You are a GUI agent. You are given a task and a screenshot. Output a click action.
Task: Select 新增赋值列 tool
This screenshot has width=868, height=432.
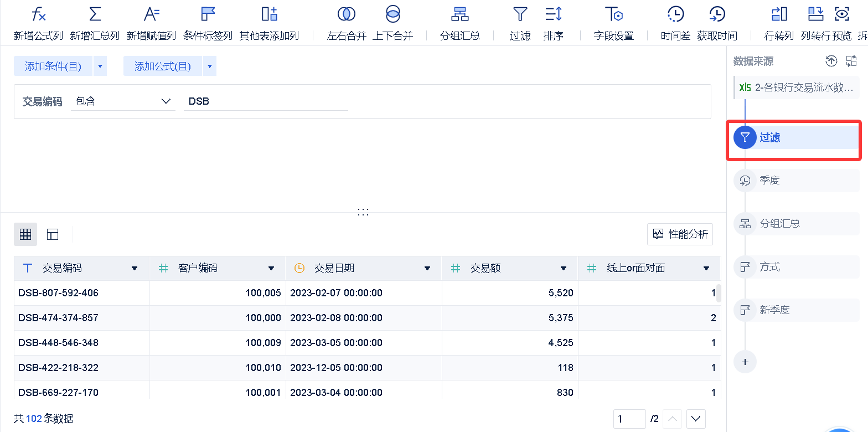pos(151,24)
